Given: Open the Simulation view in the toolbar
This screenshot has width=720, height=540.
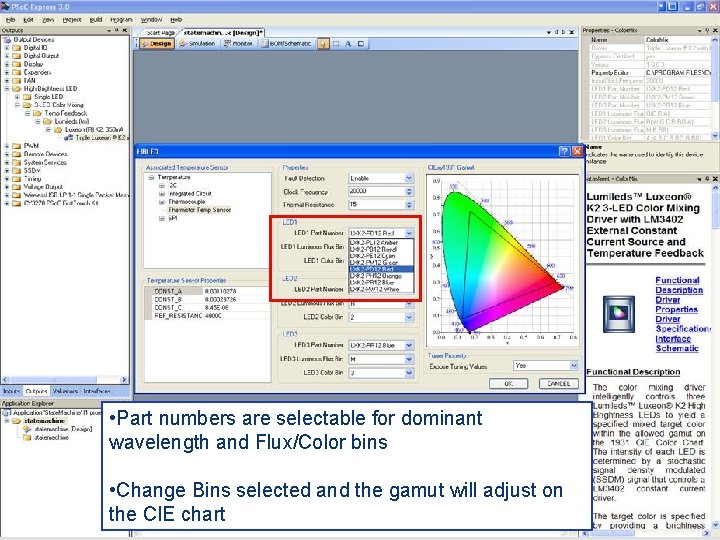Looking at the screenshot, I should point(197,44).
